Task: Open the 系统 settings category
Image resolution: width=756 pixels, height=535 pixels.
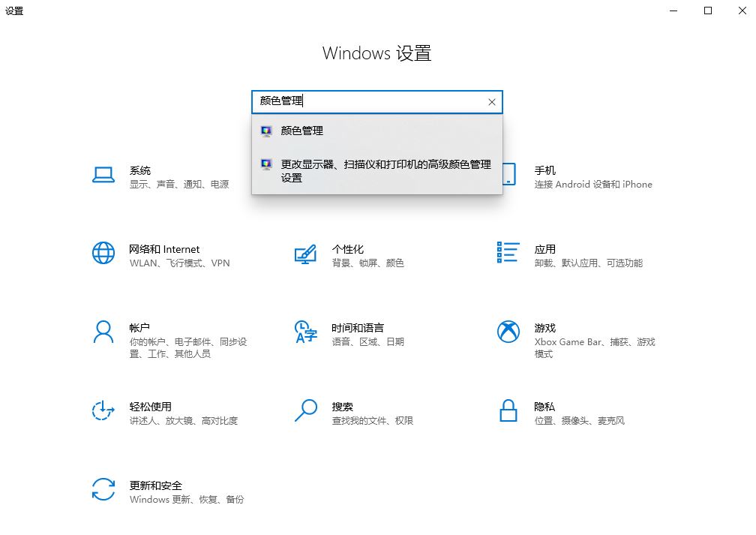Action: [x=139, y=170]
